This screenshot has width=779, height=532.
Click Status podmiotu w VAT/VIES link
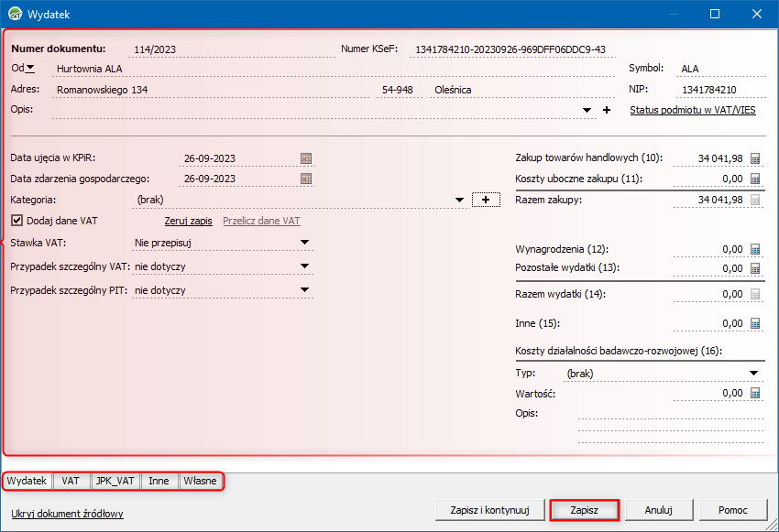coord(693,110)
